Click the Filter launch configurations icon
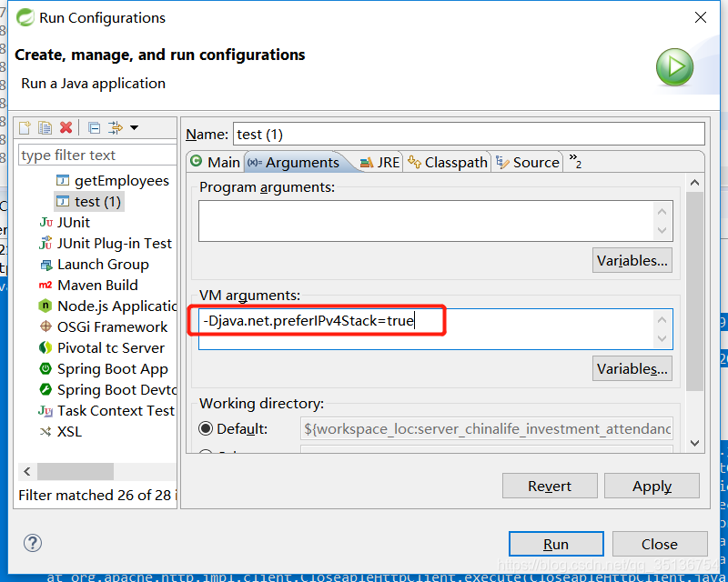This screenshot has width=728, height=582. (116, 127)
